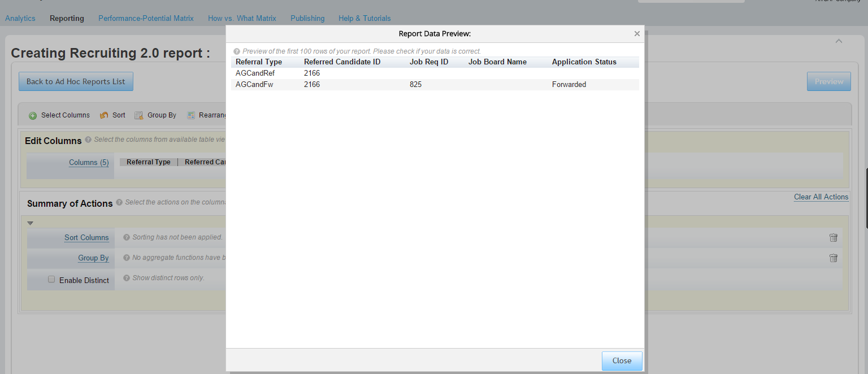The image size is (868, 374).
Task: Click candidate ID 2166 in the AGCandRef row
Action: click(312, 73)
